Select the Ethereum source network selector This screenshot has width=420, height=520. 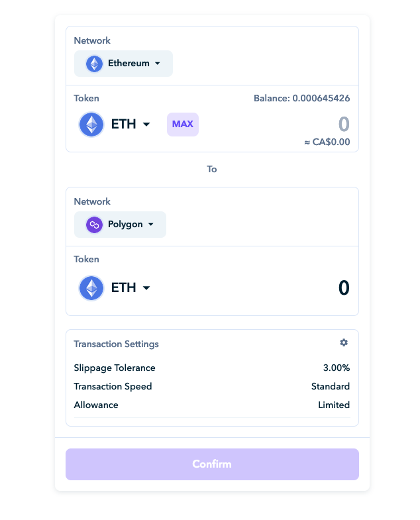[123, 64]
